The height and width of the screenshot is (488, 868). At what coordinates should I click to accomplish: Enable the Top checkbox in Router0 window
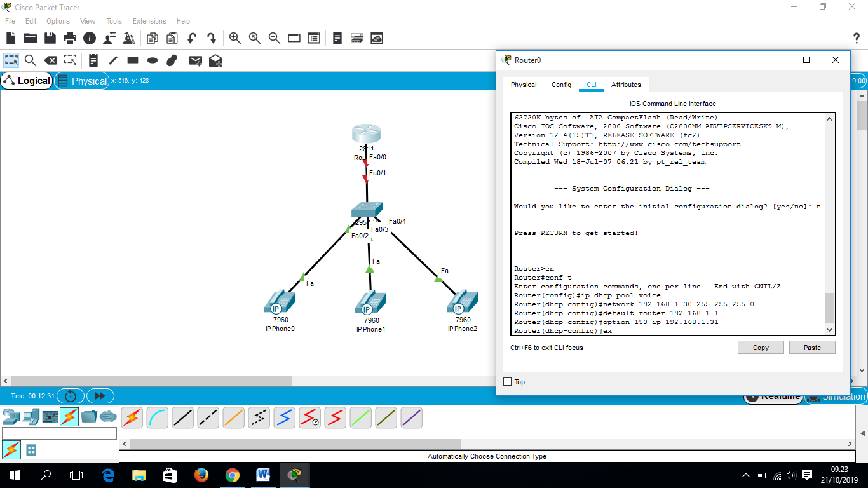pyautogui.click(x=507, y=382)
